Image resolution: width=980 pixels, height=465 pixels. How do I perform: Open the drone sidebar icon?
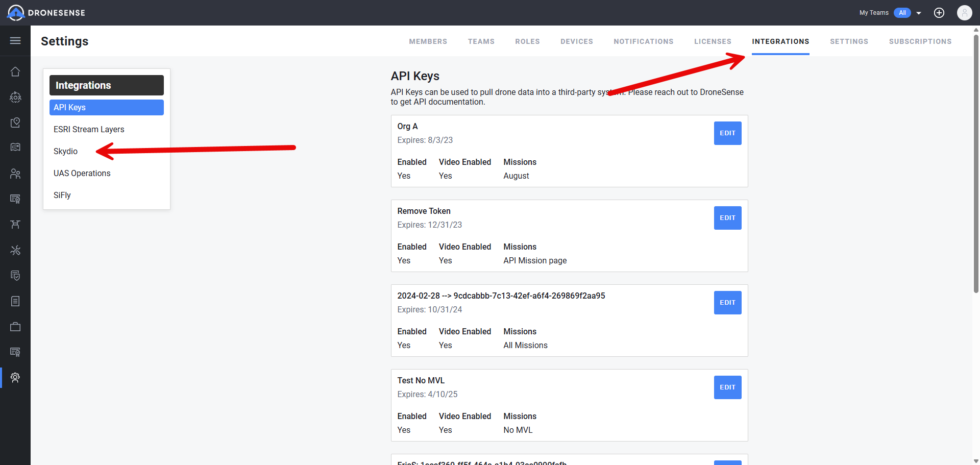click(x=15, y=225)
